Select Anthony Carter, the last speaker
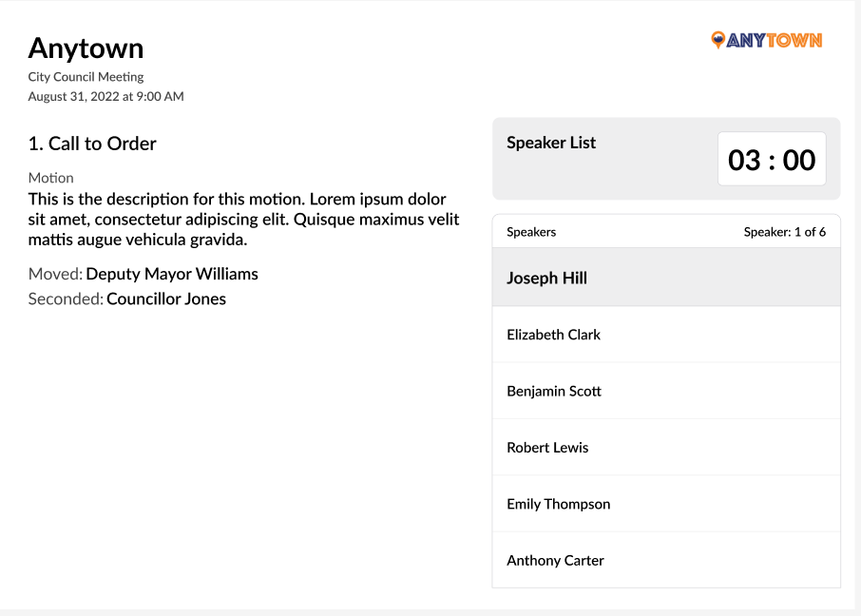Screen dimensions: 861x616 [x=555, y=560]
